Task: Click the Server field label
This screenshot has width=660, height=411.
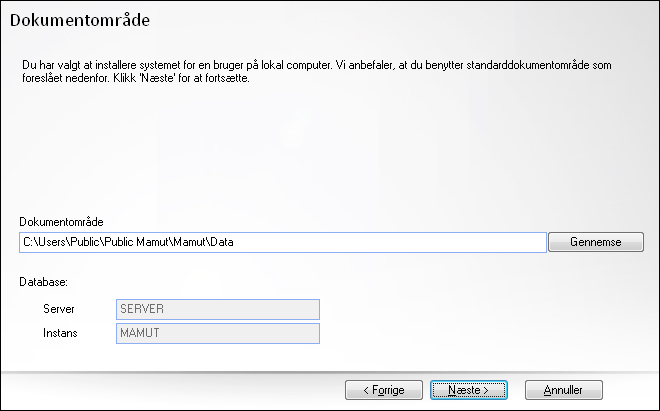Action: [x=59, y=309]
